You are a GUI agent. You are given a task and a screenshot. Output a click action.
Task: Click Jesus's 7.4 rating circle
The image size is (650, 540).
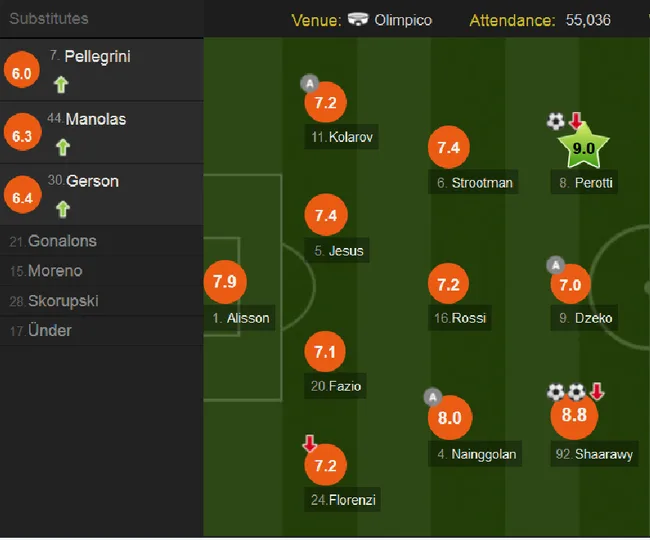click(x=326, y=215)
